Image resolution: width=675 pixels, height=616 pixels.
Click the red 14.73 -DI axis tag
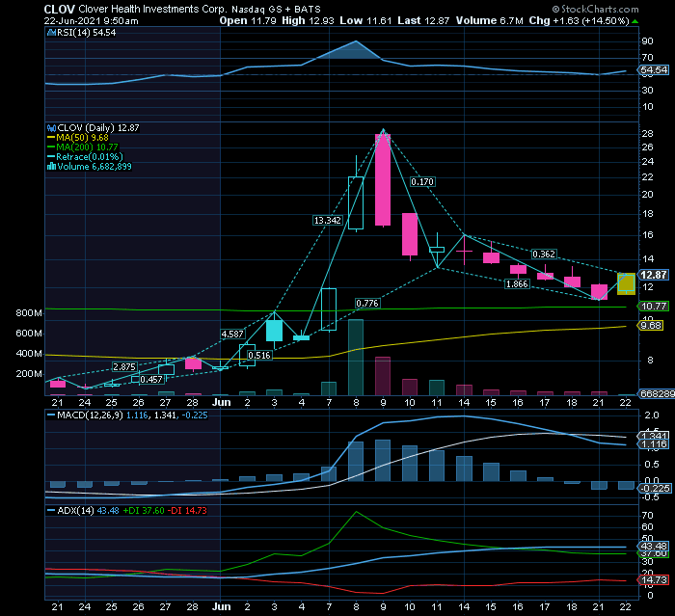(654, 580)
